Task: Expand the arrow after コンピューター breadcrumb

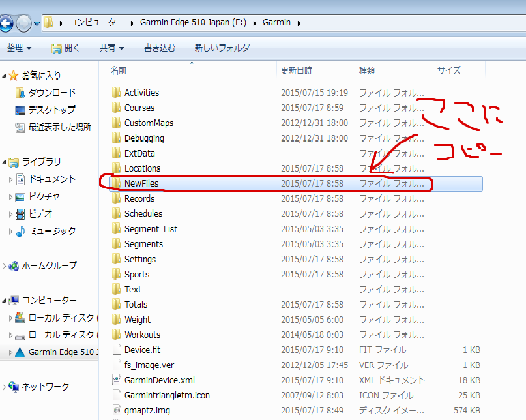Action: 132,23
